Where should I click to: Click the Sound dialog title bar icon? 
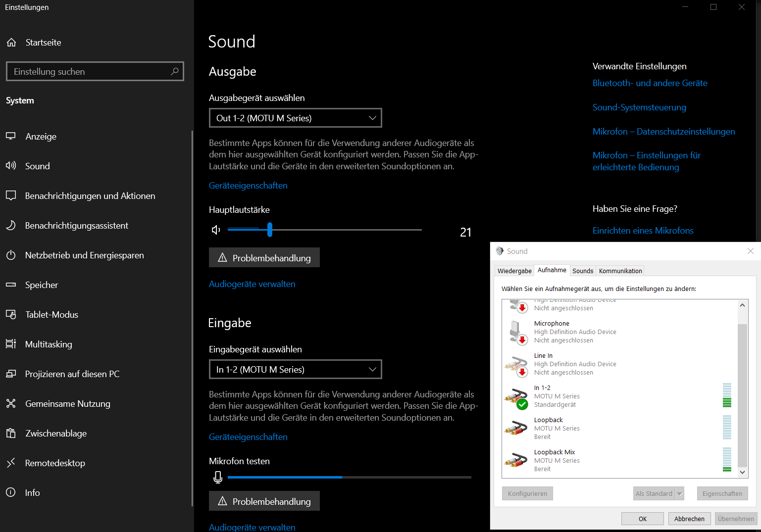coord(500,251)
